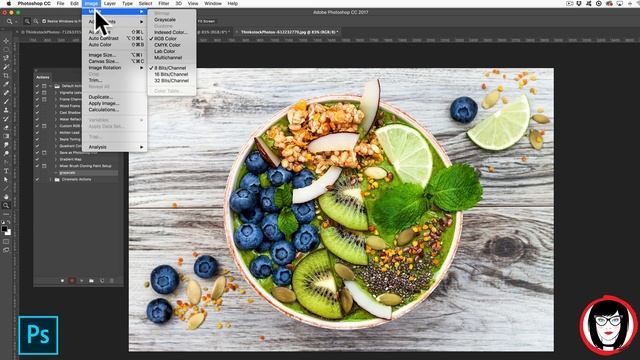Image resolution: width=640 pixels, height=360 pixels.
Task: Create a new action set folder
Action: [91, 281]
